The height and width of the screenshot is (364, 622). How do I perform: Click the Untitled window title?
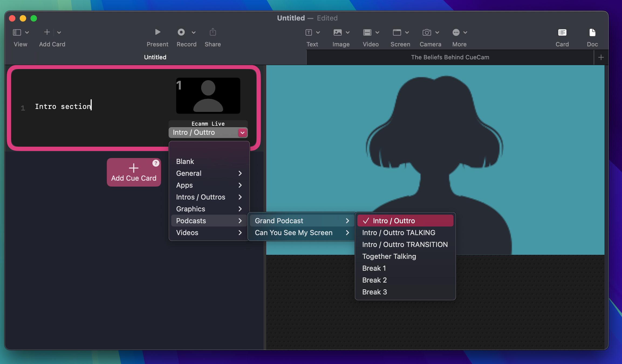(x=291, y=18)
